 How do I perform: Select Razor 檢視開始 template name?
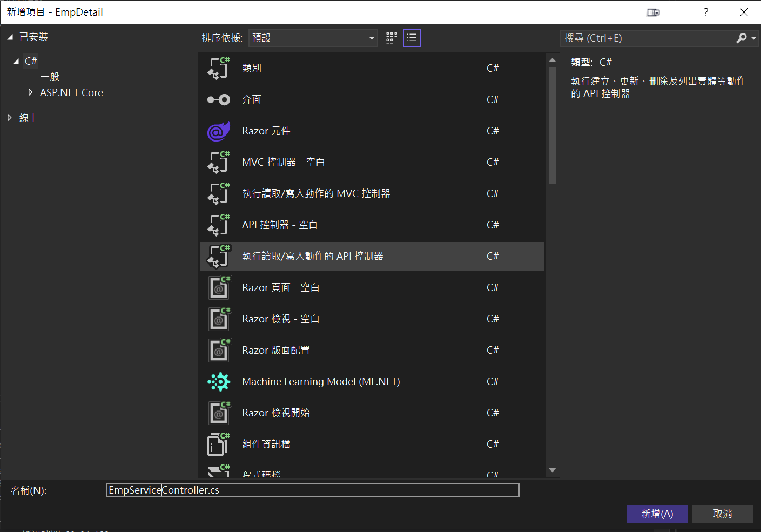point(276,413)
